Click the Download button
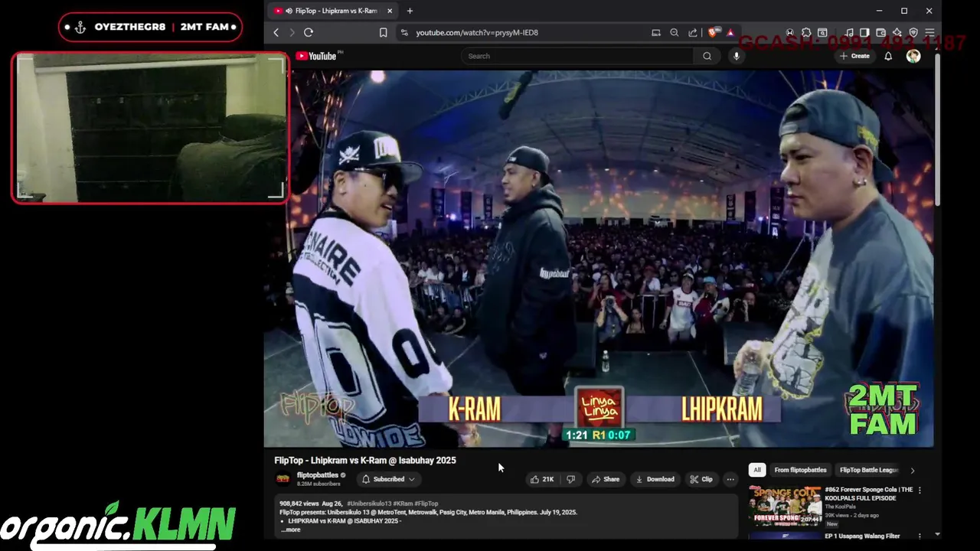Viewport: 980px width, 551px height. 655,479
